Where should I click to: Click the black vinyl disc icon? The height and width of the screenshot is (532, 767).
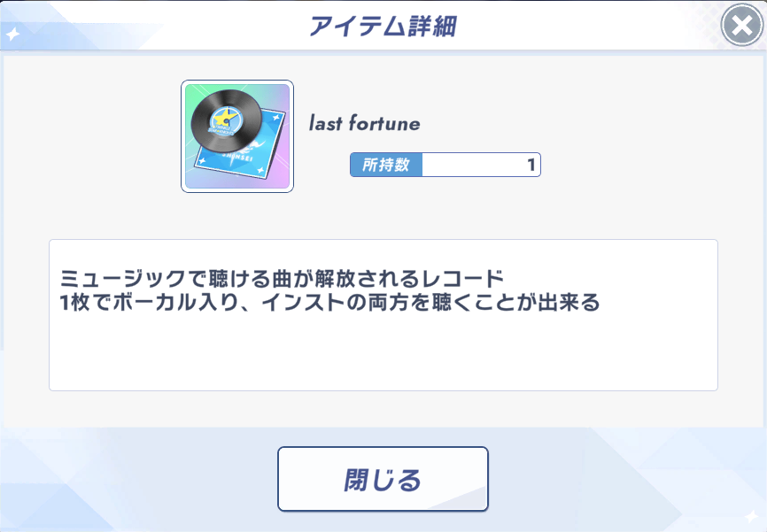click(223, 119)
